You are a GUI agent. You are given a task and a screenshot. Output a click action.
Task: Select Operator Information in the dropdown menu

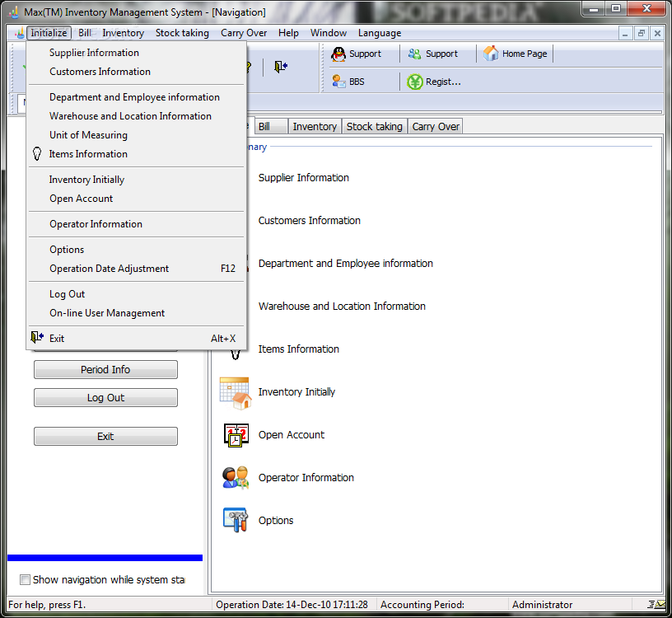[x=136, y=224]
